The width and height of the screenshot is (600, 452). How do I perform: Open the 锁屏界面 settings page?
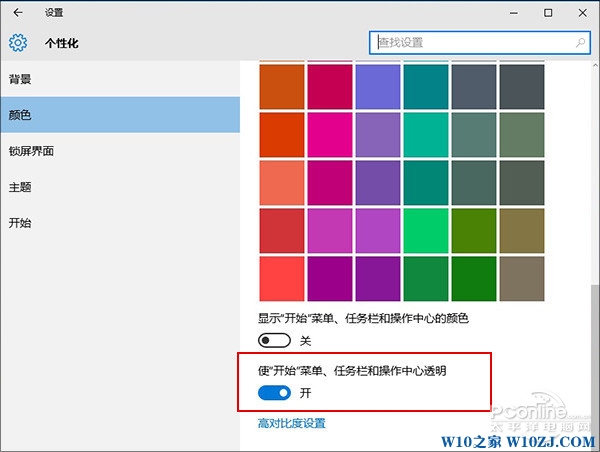point(120,151)
